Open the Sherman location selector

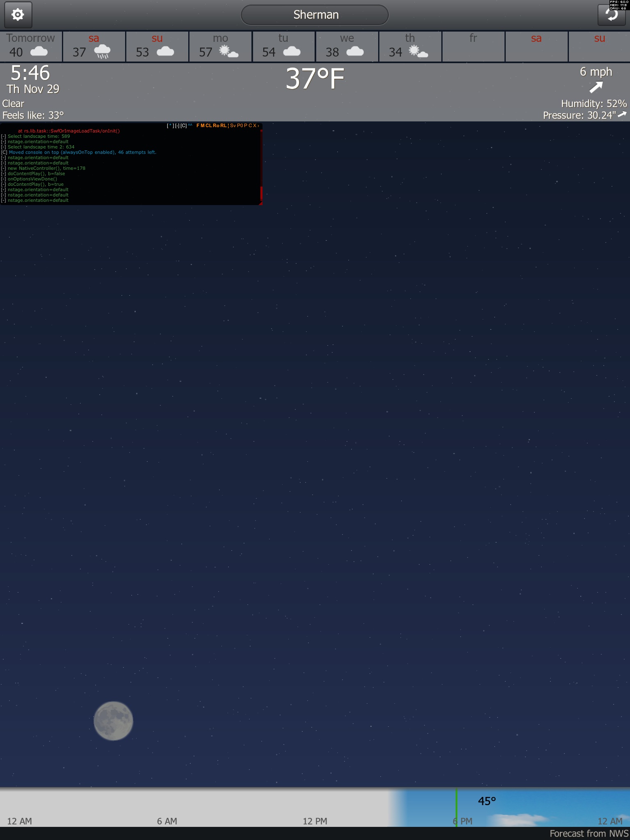(x=315, y=15)
